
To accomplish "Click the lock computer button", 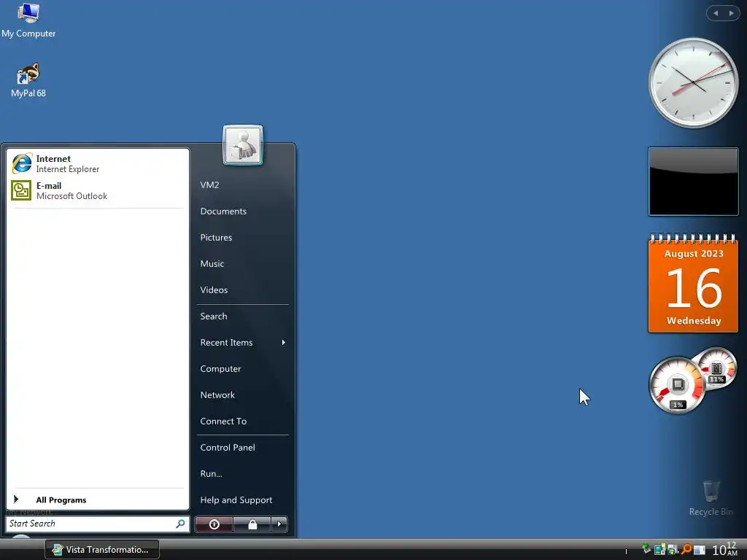I will 252,524.
